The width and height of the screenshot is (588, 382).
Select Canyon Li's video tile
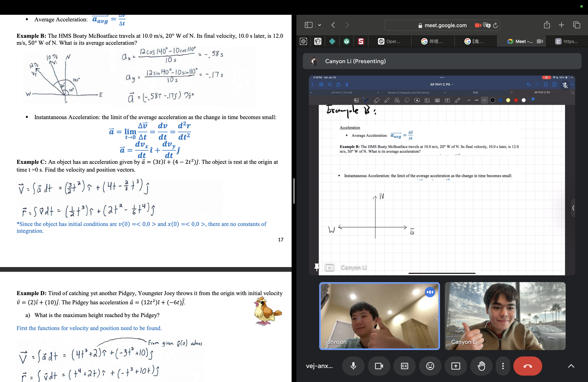tap(505, 316)
